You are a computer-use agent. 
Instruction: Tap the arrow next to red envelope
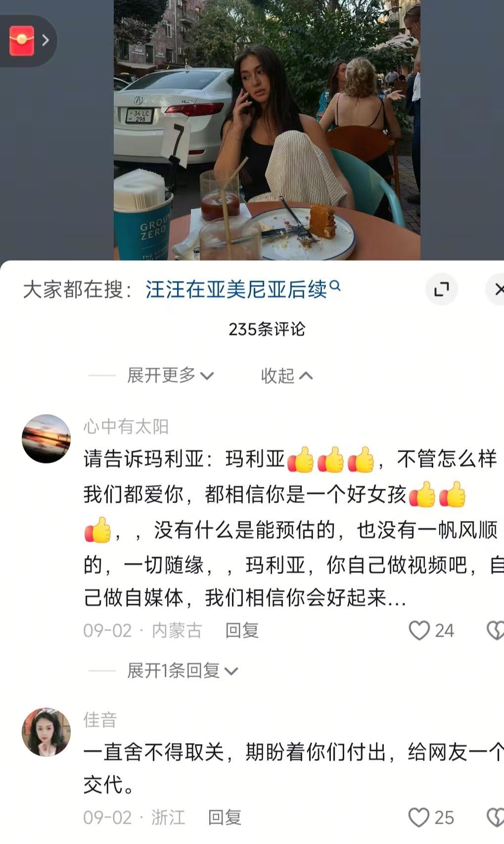[46, 40]
